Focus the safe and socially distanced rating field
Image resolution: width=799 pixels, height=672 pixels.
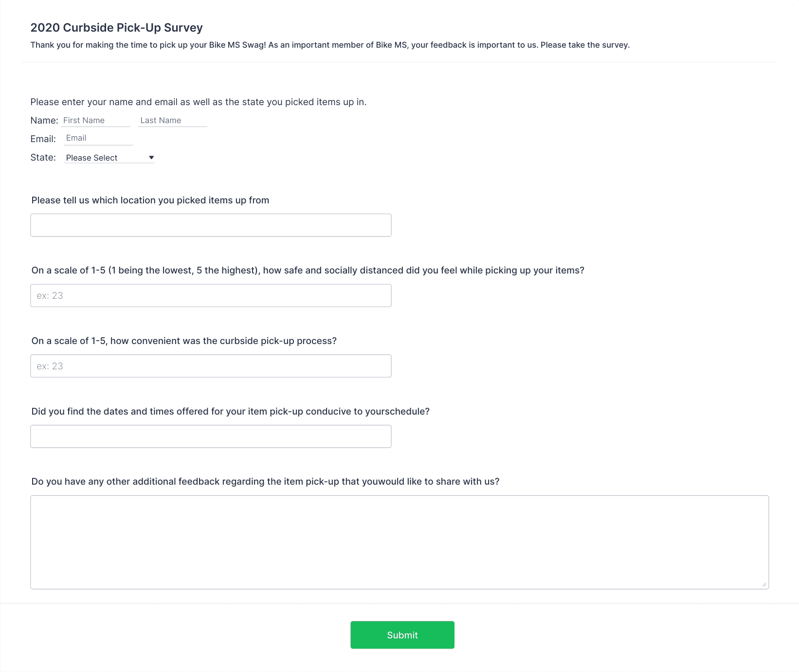211,295
